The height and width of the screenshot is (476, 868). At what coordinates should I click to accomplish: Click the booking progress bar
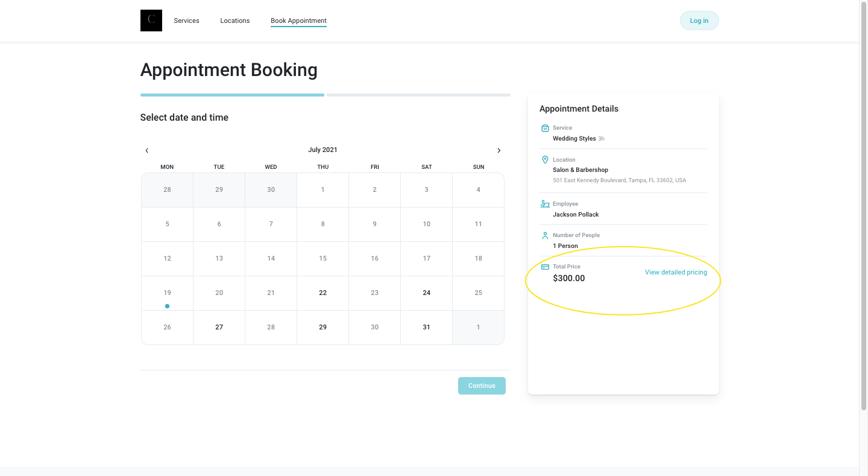click(x=325, y=95)
